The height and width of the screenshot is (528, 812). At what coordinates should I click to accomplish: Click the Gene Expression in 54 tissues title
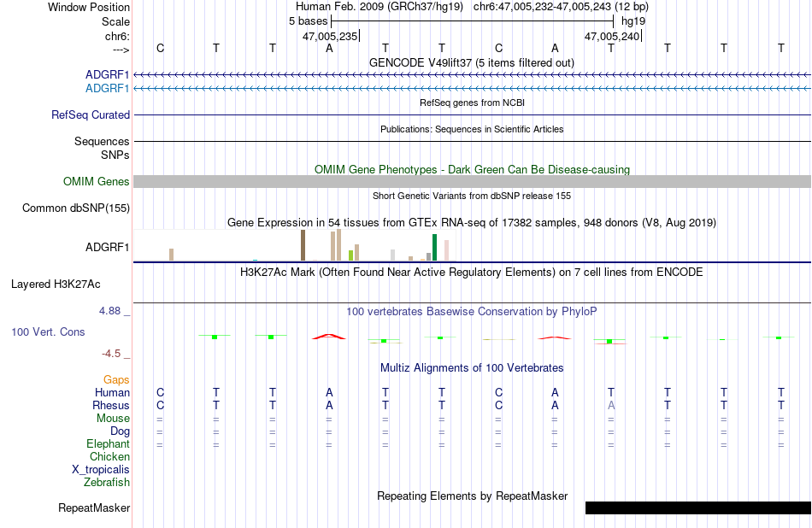[472, 223]
